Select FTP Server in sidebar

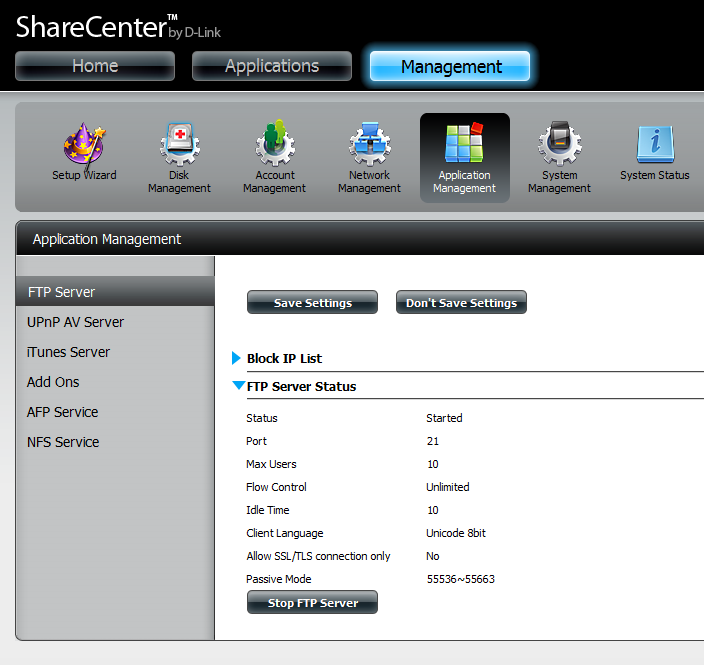tap(115, 292)
